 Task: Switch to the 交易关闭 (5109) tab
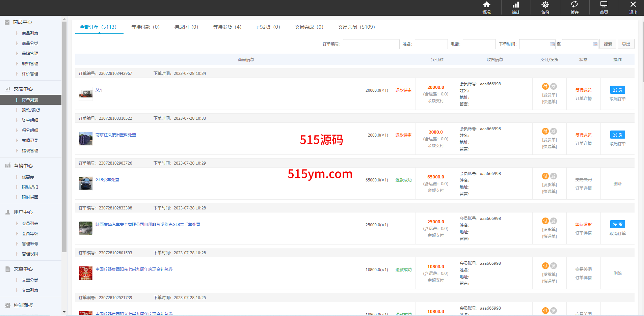coord(356,27)
